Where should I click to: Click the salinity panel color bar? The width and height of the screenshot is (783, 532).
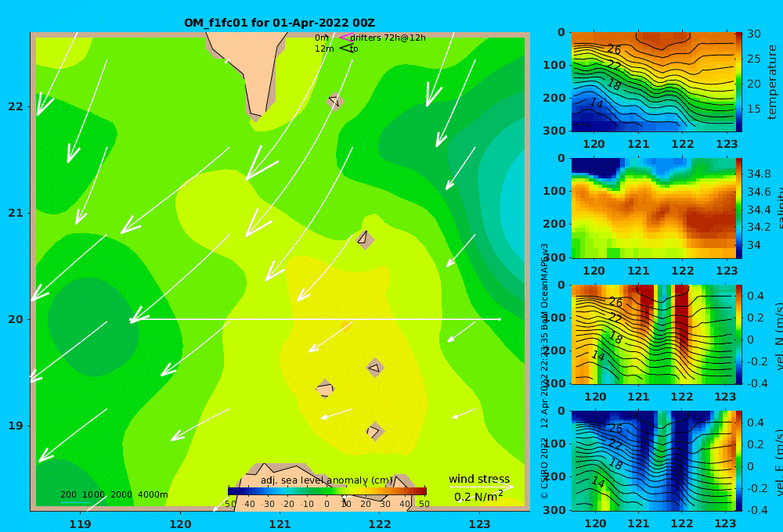[x=738, y=209]
